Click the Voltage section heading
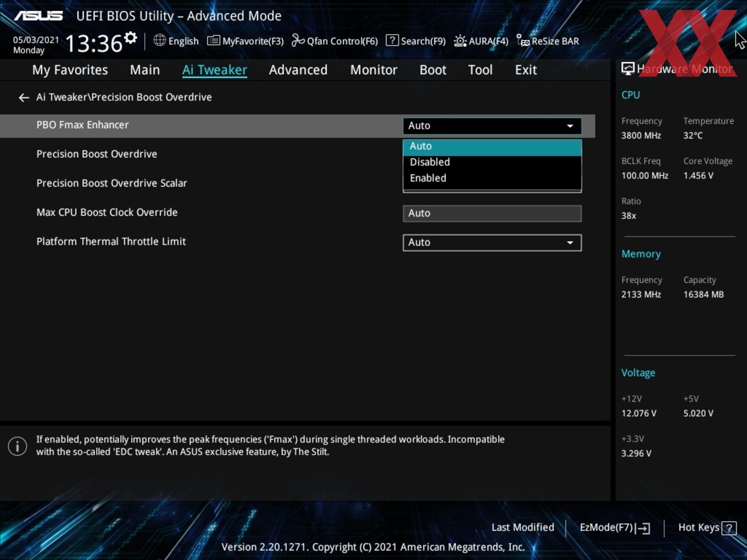 (x=638, y=373)
